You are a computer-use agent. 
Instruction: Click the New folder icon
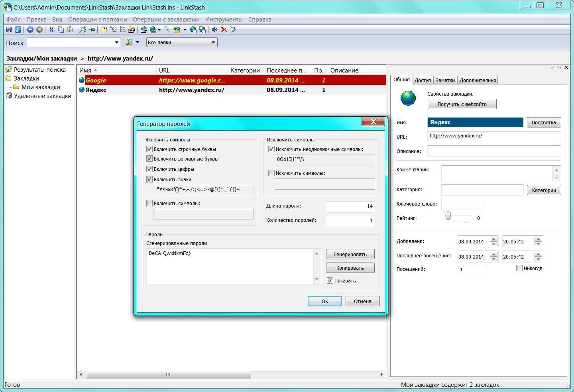(104, 29)
